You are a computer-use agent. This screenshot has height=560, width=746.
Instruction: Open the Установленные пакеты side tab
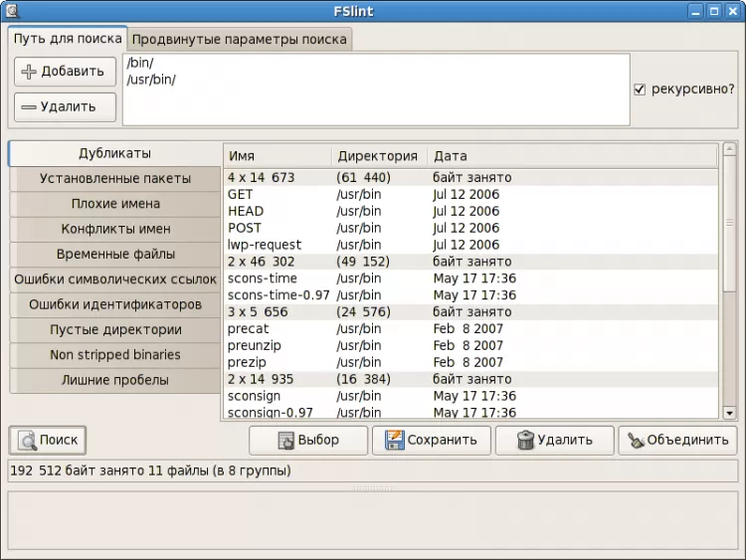point(114,179)
